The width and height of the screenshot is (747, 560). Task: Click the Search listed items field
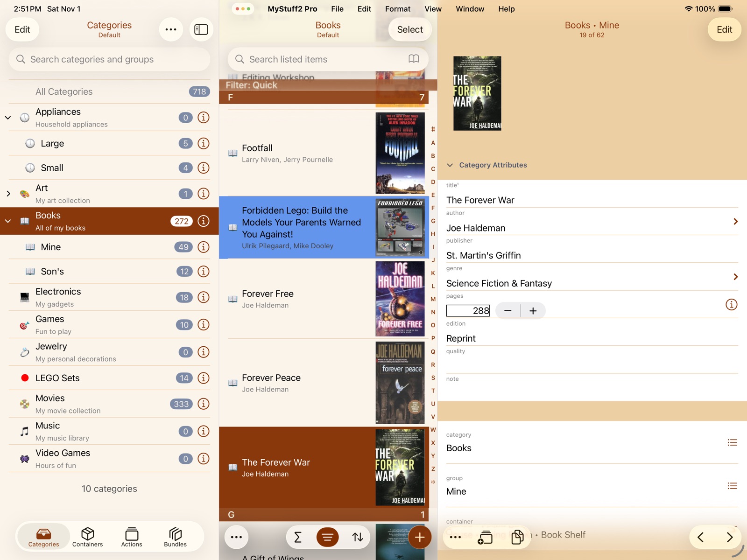[328, 59]
